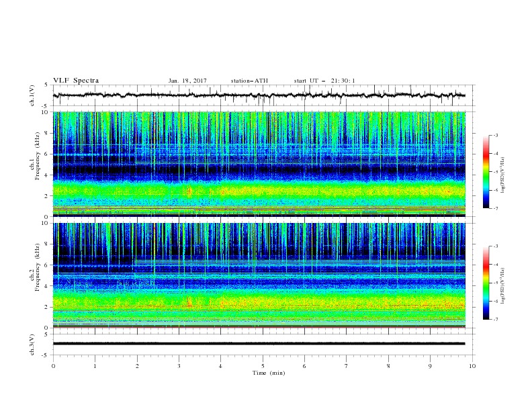Image resolution: width=532 pixels, height=411 pixels.
Task: Pick the ch.2 PSD color scale bar
Action: 486,283
